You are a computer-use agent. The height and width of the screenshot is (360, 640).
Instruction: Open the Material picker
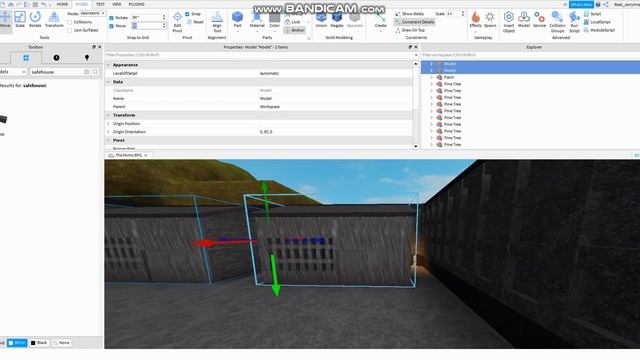257,20
